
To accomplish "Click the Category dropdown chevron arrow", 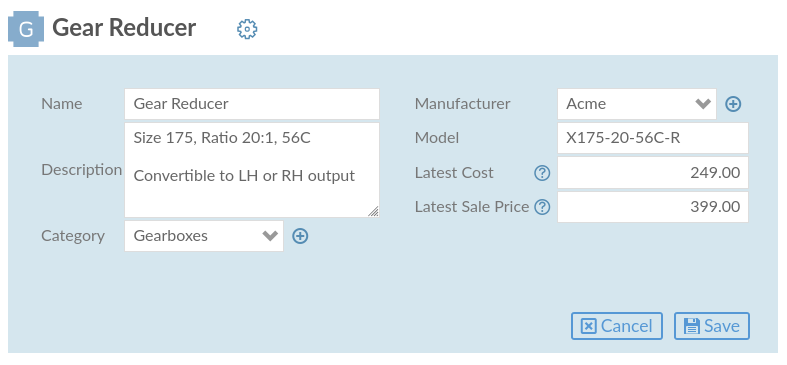I will [270, 236].
